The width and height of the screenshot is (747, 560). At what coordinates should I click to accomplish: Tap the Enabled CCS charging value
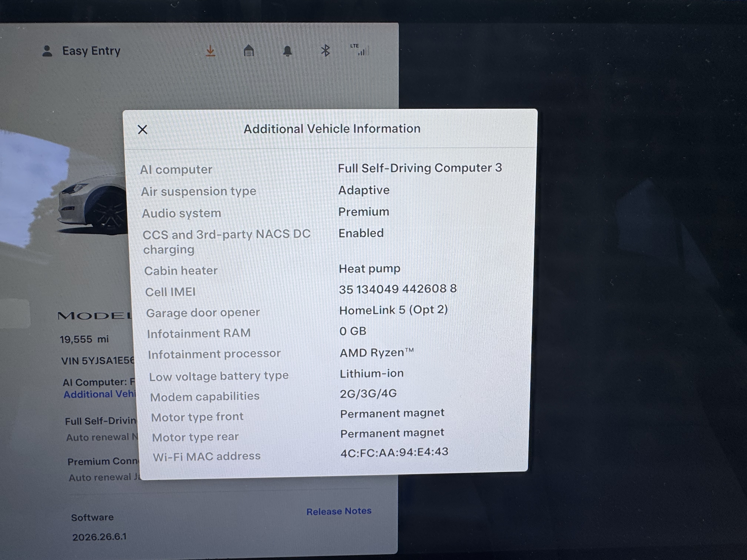361,233
